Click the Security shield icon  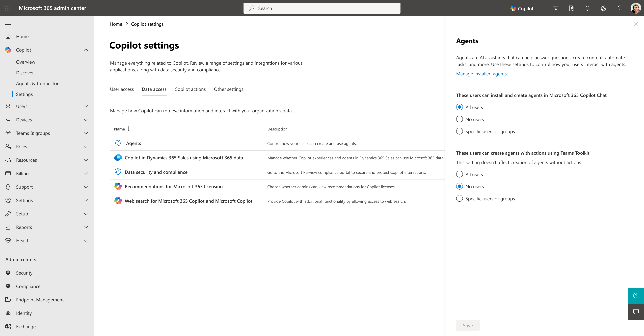click(8, 273)
